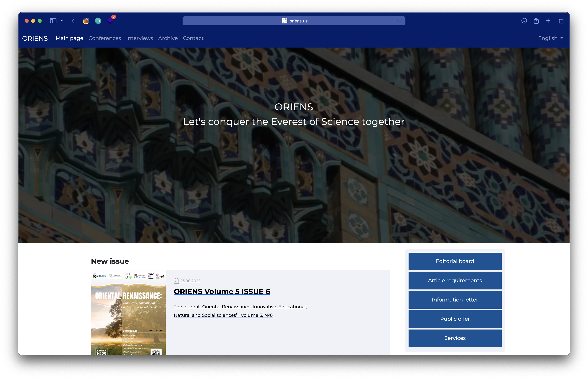Open the Conferences menu item

(104, 38)
